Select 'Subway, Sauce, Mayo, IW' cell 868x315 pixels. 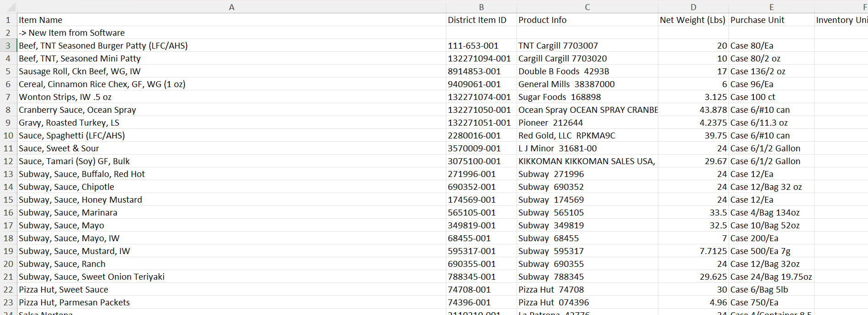click(x=232, y=238)
